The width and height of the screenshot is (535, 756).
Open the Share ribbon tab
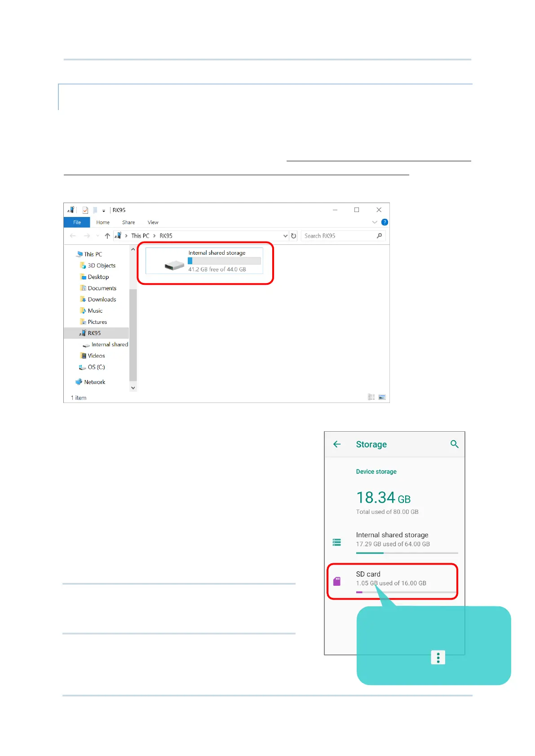(x=128, y=222)
